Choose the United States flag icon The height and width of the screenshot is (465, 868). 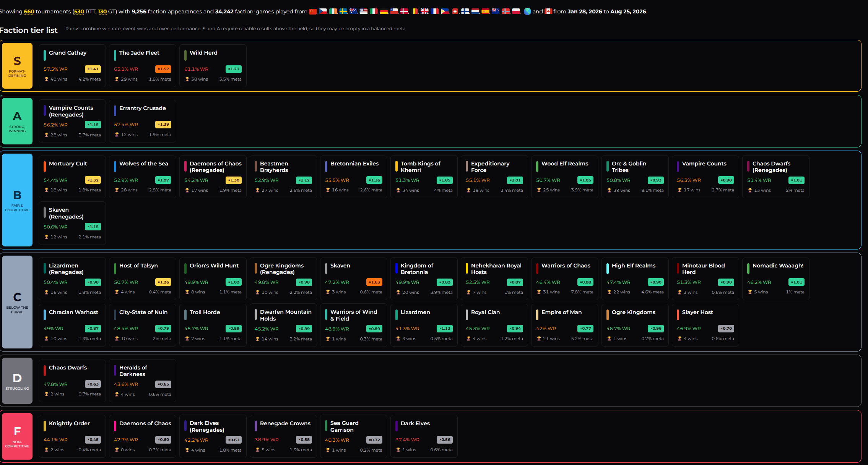[364, 11]
